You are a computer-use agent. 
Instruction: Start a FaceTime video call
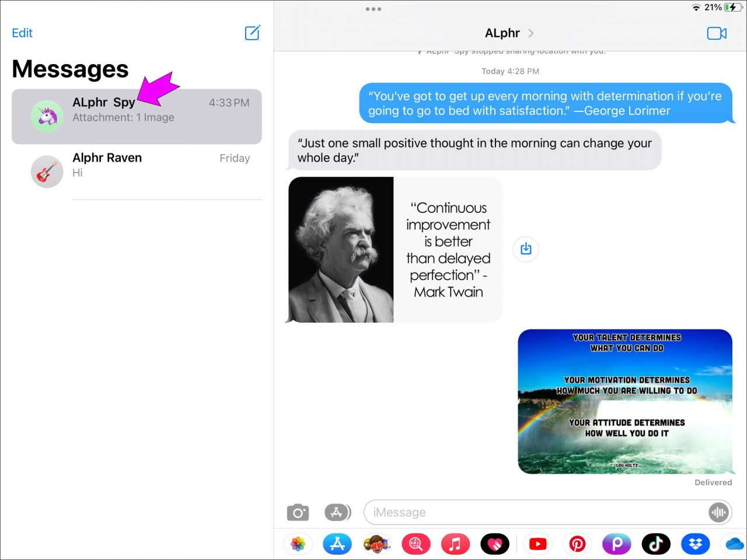click(x=717, y=33)
